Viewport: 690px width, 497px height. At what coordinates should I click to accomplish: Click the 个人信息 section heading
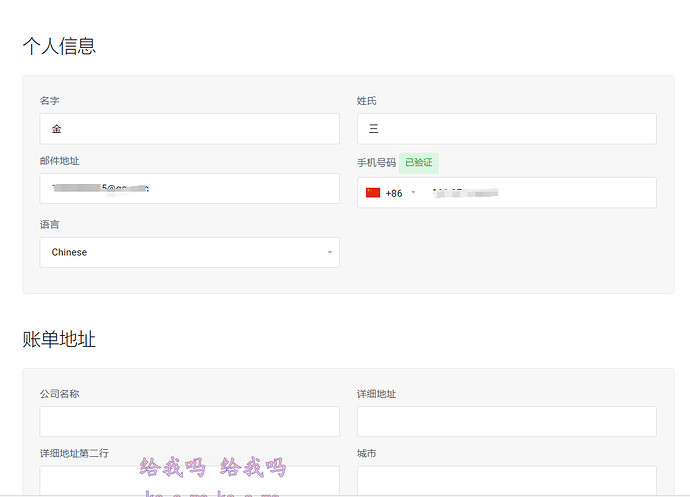[59, 46]
